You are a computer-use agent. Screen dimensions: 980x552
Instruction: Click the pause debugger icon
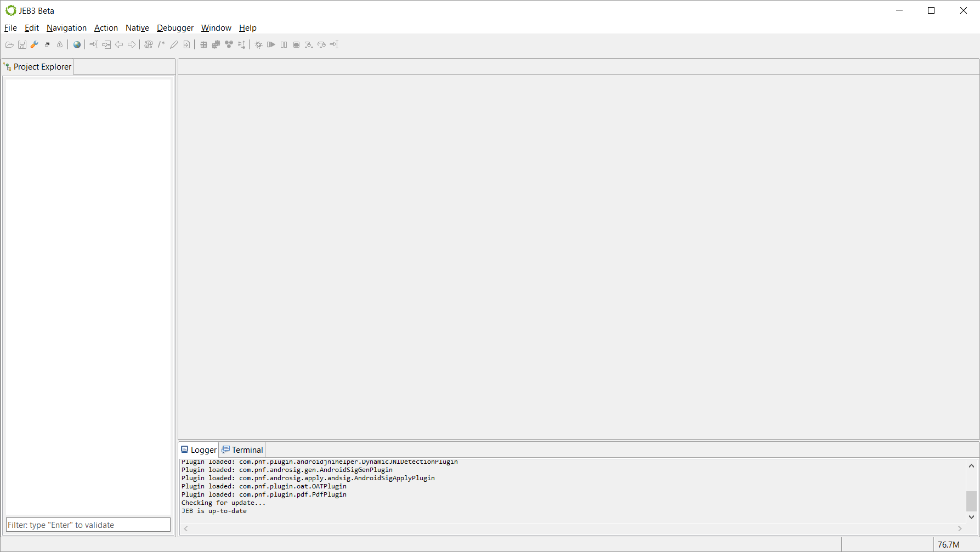click(284, 44)
